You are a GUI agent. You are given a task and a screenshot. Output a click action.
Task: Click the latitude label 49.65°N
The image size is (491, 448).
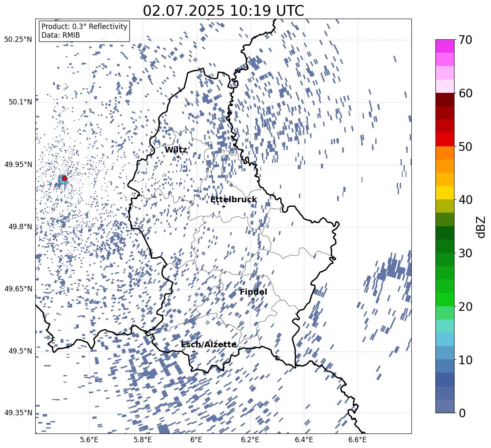tap(19, 288)
